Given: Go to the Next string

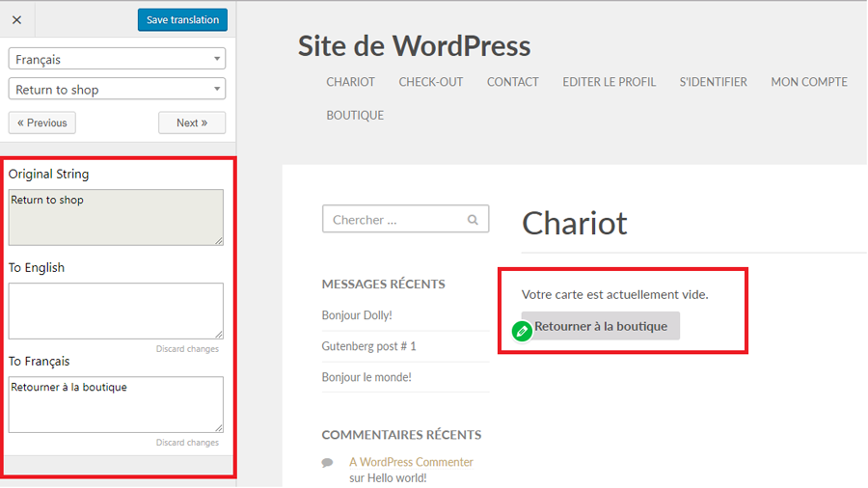Looking at the screenshot, I should tap(192, 122).
